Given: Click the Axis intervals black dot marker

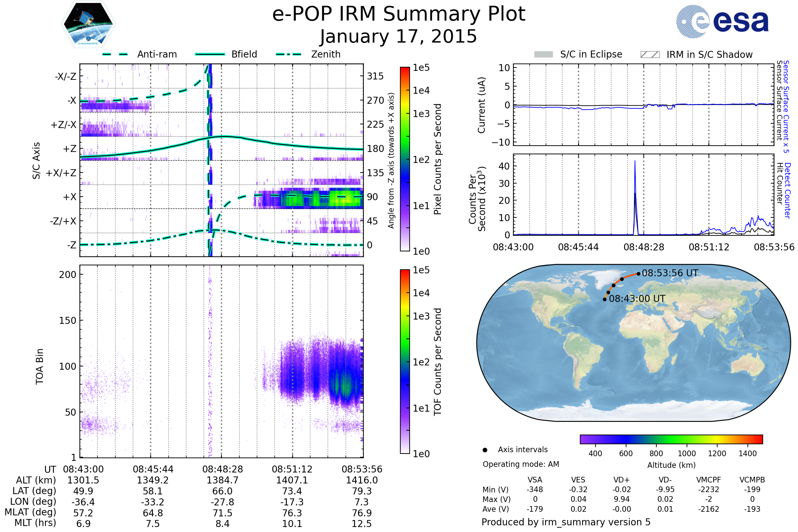Looking at the screenshot, I should pyautogui.click(x=485, y=450).
